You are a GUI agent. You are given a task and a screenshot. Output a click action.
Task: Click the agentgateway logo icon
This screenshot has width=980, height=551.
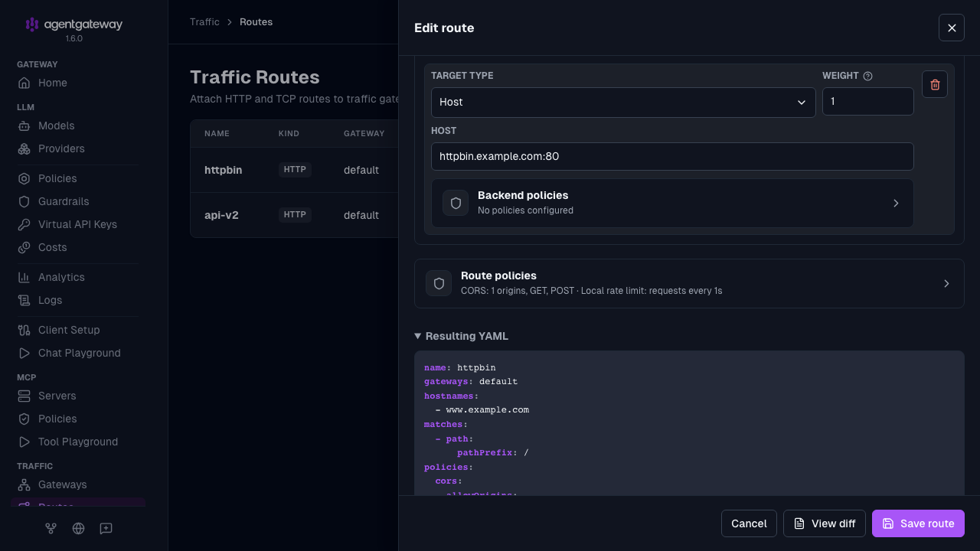(x=31, y=24)
